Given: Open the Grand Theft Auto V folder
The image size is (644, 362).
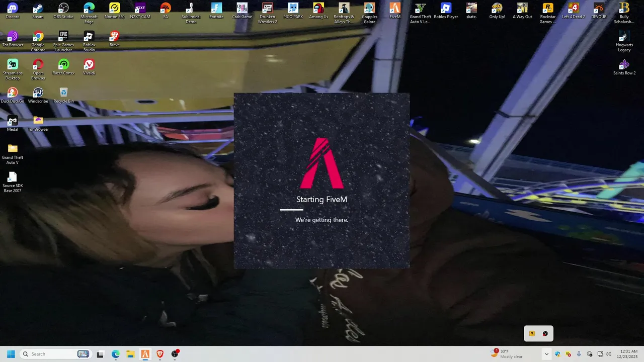Looking at the screenshot, I should point(13,154).
